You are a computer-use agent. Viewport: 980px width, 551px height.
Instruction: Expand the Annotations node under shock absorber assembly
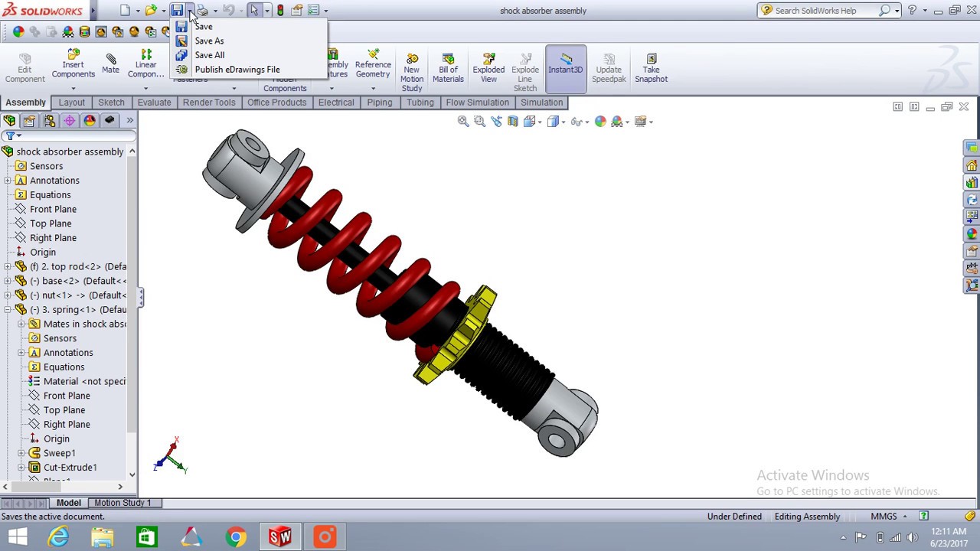pyautogui.click(x=8, y=181)
